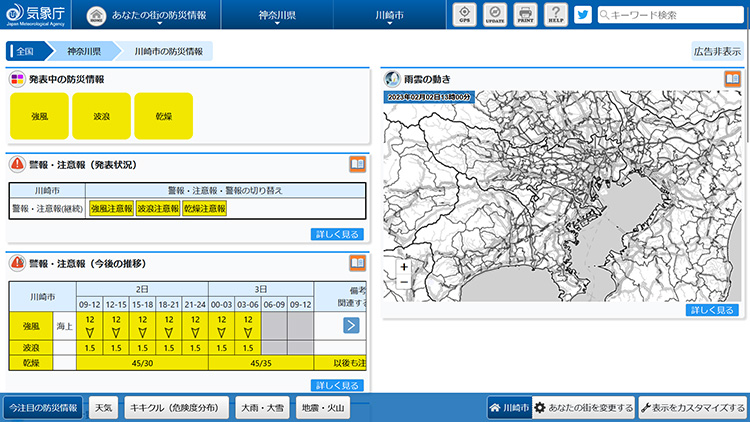Select the yellow 強風 warning tile
Screen dimensions: 750x422
39,116
